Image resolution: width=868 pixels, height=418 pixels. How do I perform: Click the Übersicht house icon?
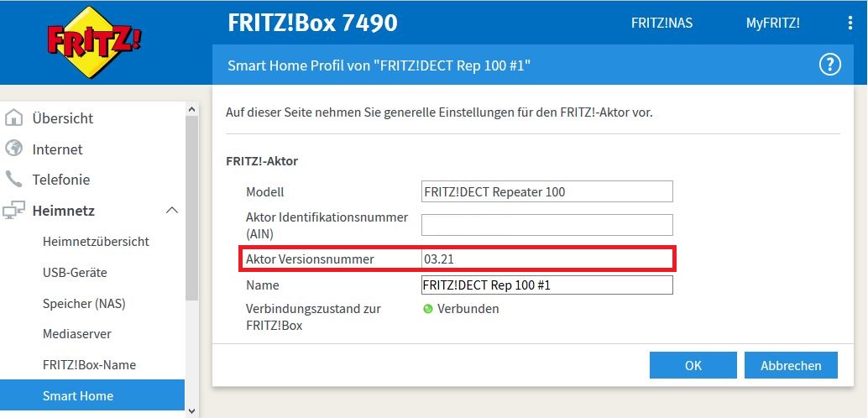point(14,118)
